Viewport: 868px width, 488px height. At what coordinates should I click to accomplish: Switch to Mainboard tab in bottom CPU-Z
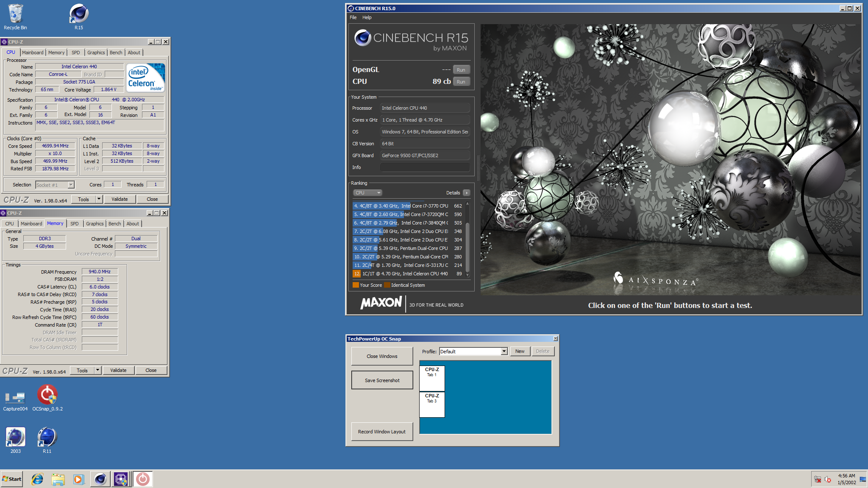[x=31, y=224]
